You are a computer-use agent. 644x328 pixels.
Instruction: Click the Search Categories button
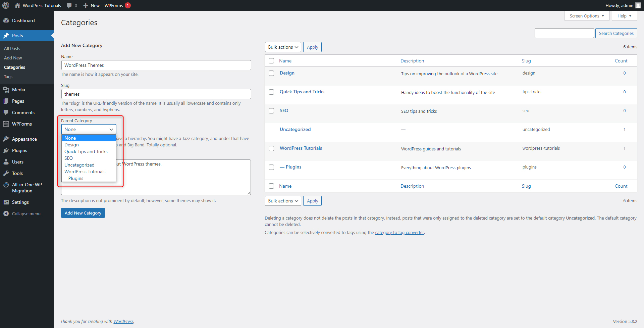(x=616, y=33)
